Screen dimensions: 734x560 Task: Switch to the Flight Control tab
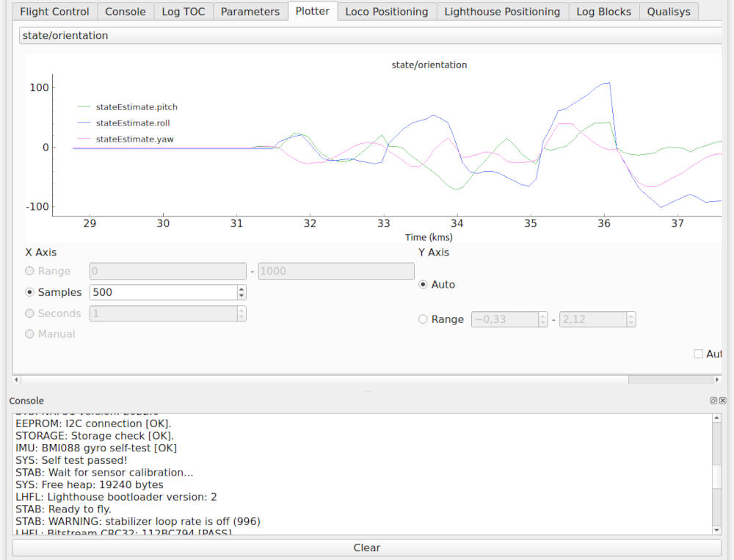tap(54, 12)
